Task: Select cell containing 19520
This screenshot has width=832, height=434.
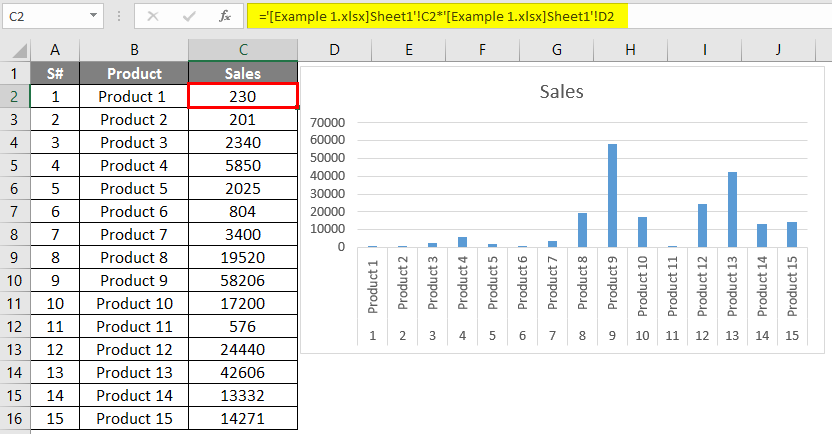Action: 243,257
